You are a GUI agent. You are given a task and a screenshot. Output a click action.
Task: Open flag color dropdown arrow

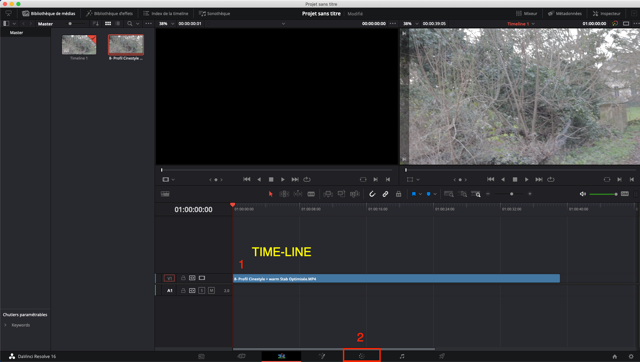[x=420, y=194]
